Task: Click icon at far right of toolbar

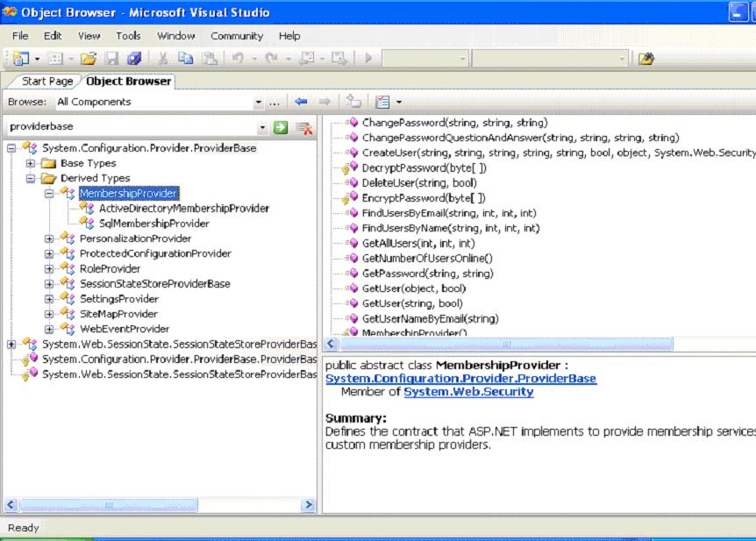Action: (x=646, y=59)
